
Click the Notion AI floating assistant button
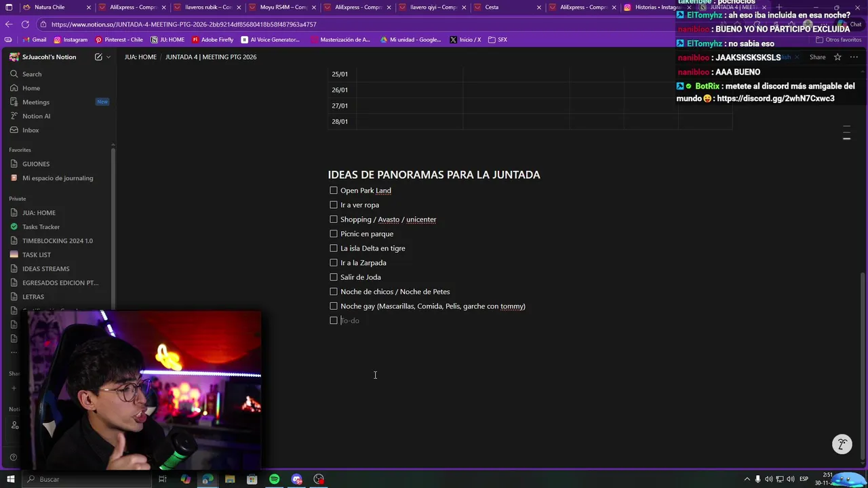point(842,445)
